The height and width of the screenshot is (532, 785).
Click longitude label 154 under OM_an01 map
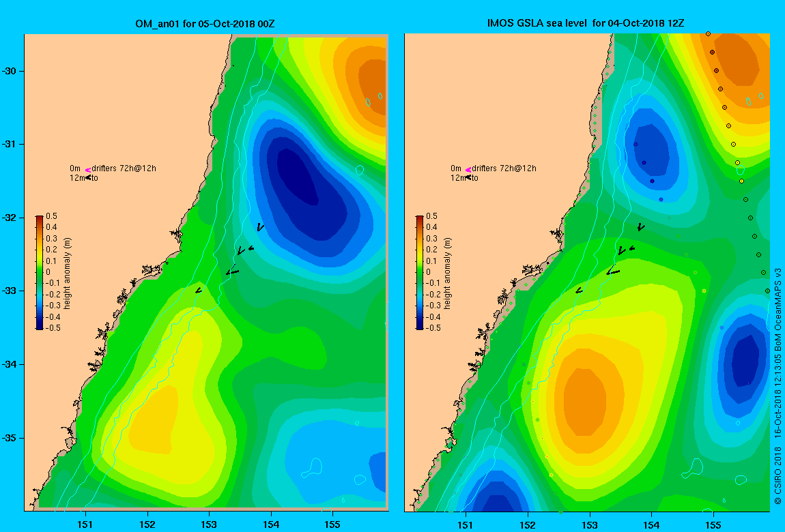(x=271, y=524)
